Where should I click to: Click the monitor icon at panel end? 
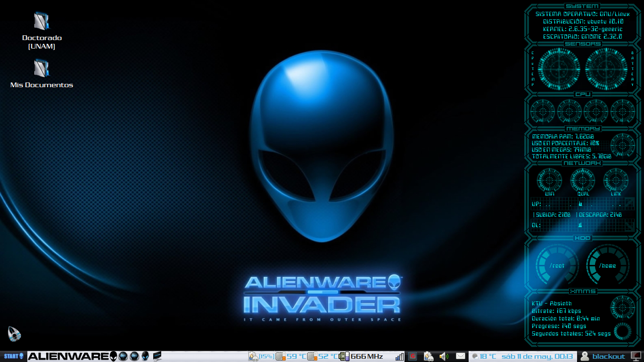click(x=636, y=356)
